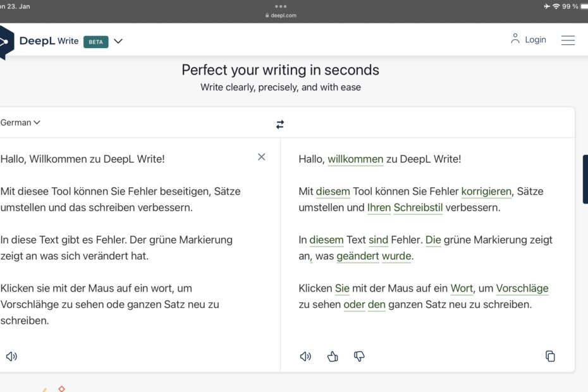Click the highlighted word 'Wort' in output
This screenshot has height=392, width=588.
[x=462, y=288]
